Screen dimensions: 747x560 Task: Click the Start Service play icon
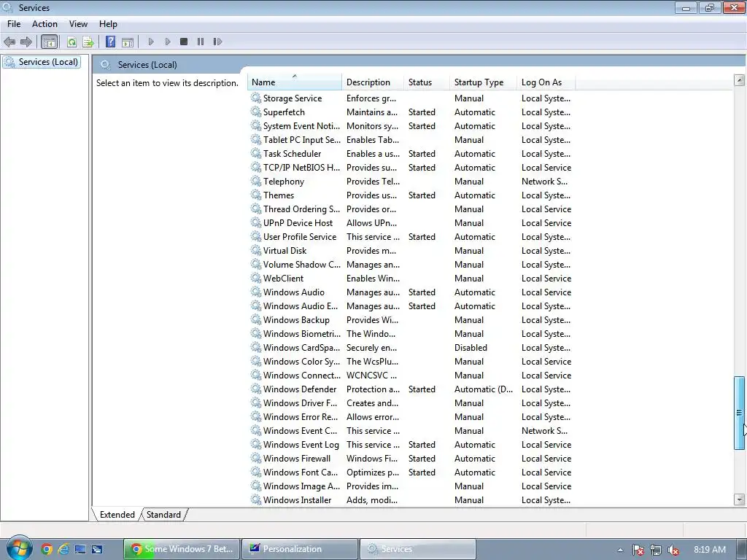[x=151, y=42]
